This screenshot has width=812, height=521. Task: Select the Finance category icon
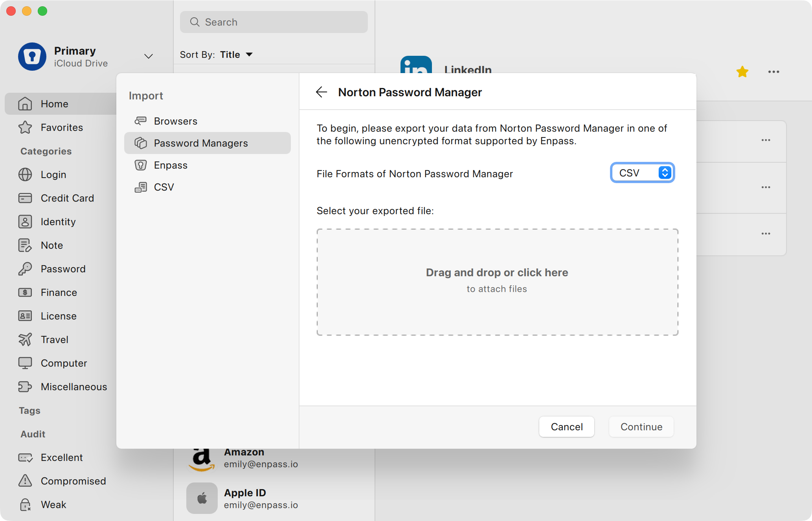[25, 292]
